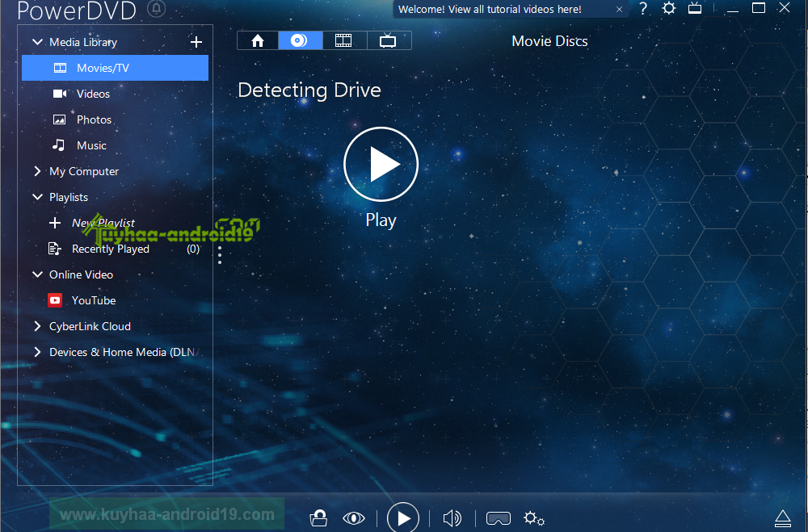Open the notification bell next to PowerDVD
Screen dimensions: 808x532
pyautogui.click(x=157, y=9)
